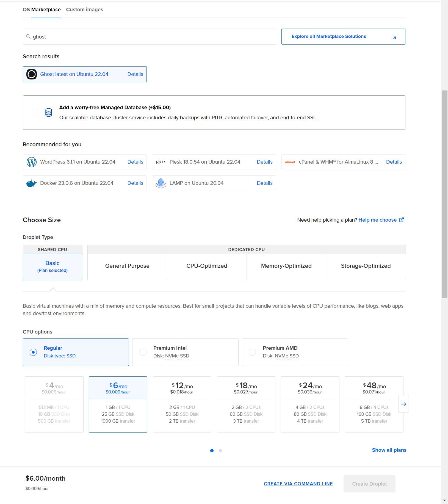The width and height of the screenshot is (448, 504).
Task: Click the second carousel pagination dot
Action: point(220,450)
